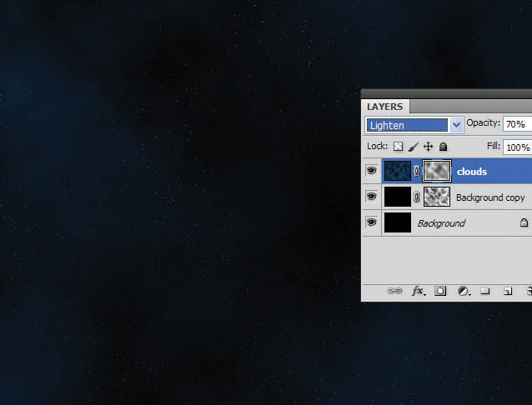Create new adjustment layer icon
The image size is (532, 405).
pyautogui.click(x=462, y=292)
